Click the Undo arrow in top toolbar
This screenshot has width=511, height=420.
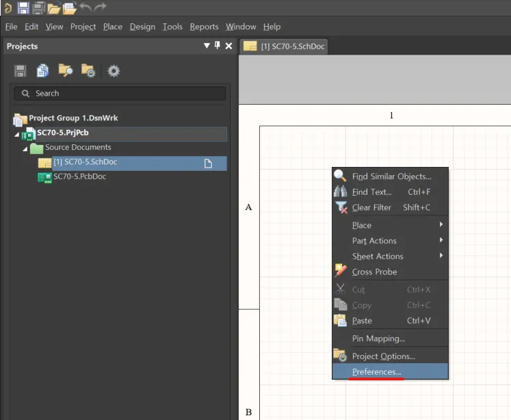[86, 7]
